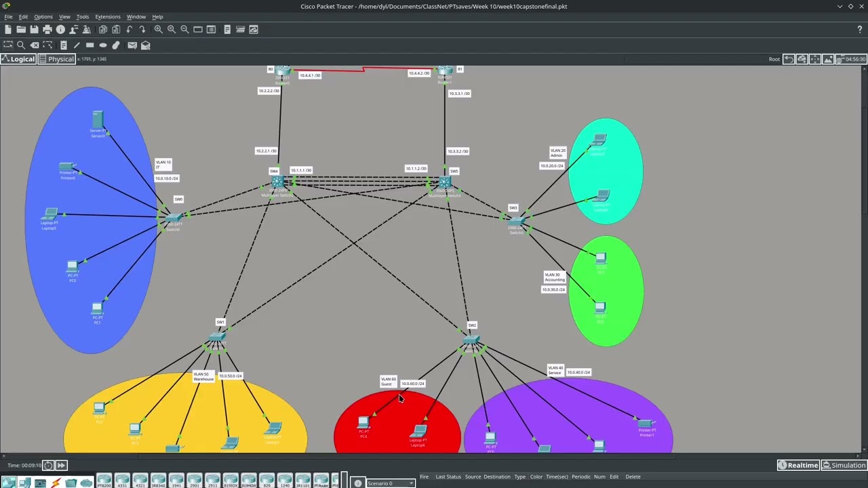Click the VLAN 30 Accounting note label
Image resolution: width=868 pixels, height=488 pixels.
555,277
